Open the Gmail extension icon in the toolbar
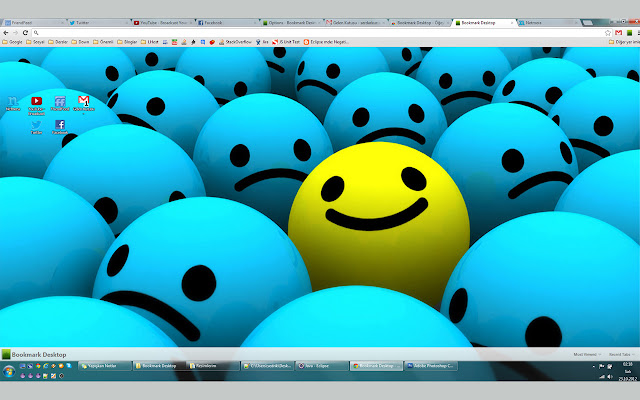 619,33
